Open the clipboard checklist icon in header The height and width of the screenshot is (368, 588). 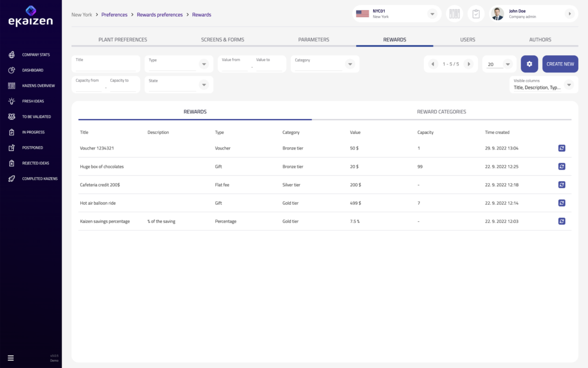coord(475,14)
